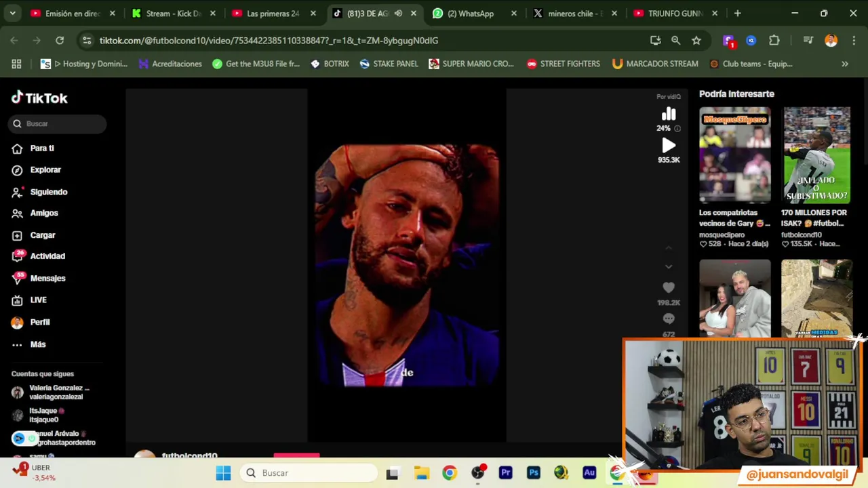This screenshot has height=488, width=868.
Task: Open futbolcond10 link under Isak video
Action: tap(801, 235)
